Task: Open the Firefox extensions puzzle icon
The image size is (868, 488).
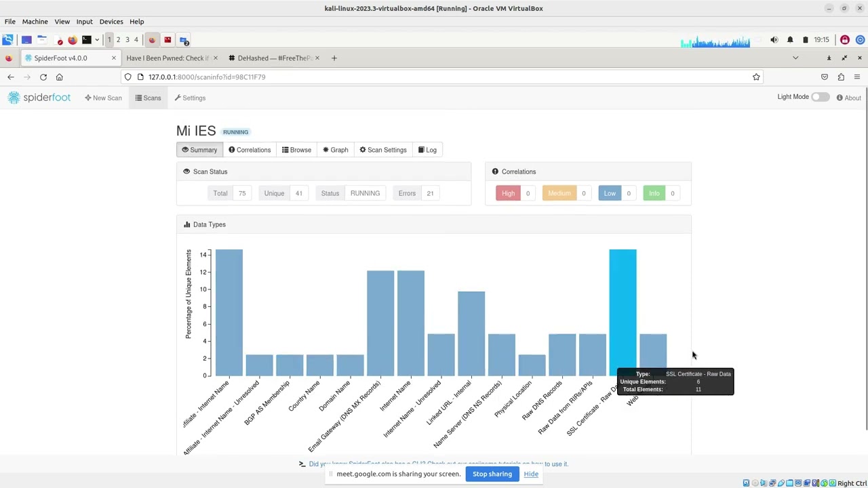Action: (x=841, y=77)
